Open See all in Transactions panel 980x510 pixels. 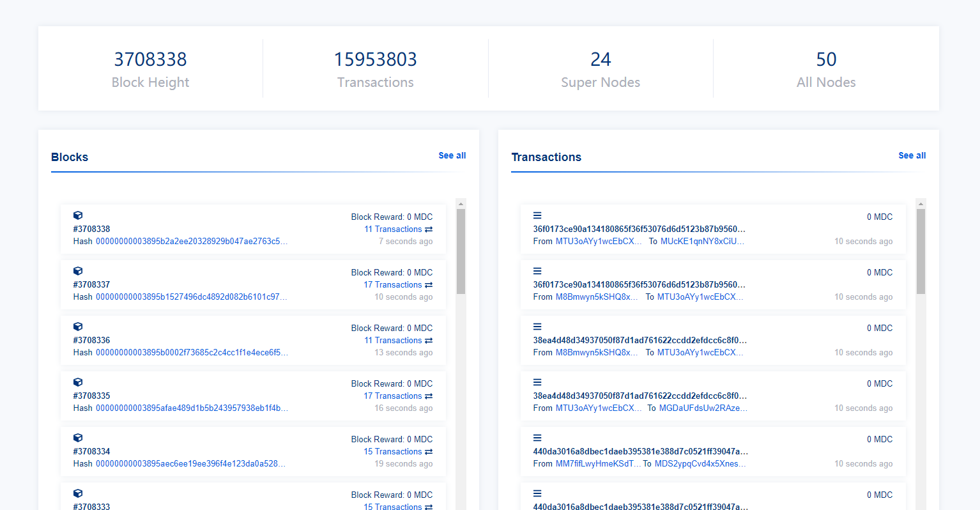coord(912,155)
